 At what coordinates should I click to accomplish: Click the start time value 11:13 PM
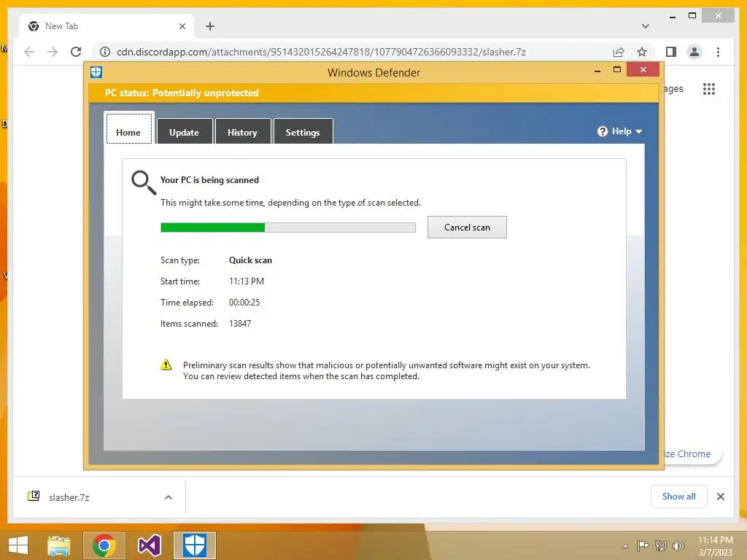tap(247, 281)
